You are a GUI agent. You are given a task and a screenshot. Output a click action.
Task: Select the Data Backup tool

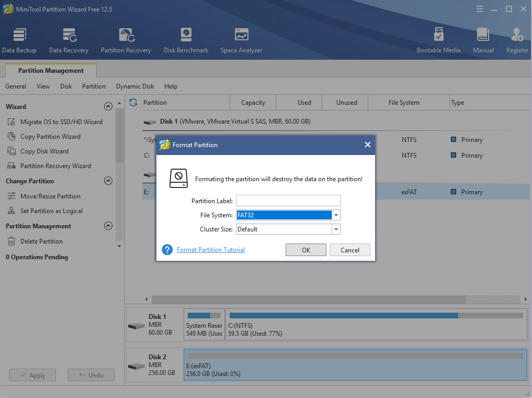[x=19, y=39]
